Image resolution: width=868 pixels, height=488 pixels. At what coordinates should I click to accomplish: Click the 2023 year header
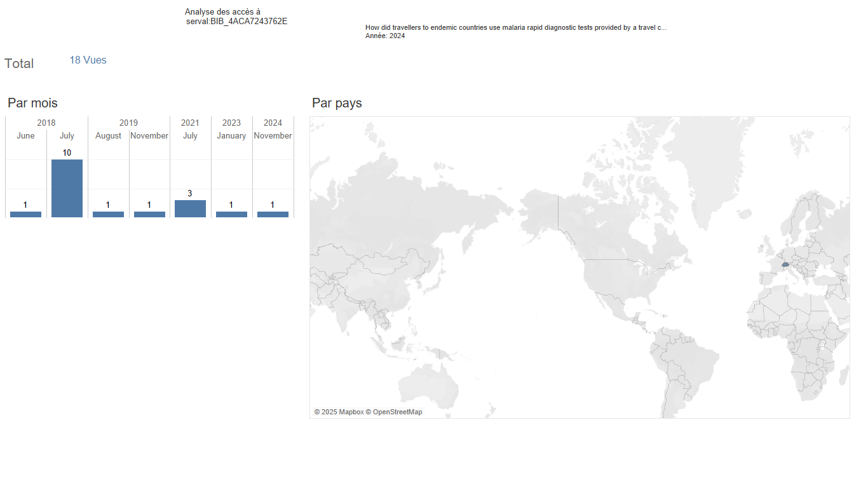[231, 123]
